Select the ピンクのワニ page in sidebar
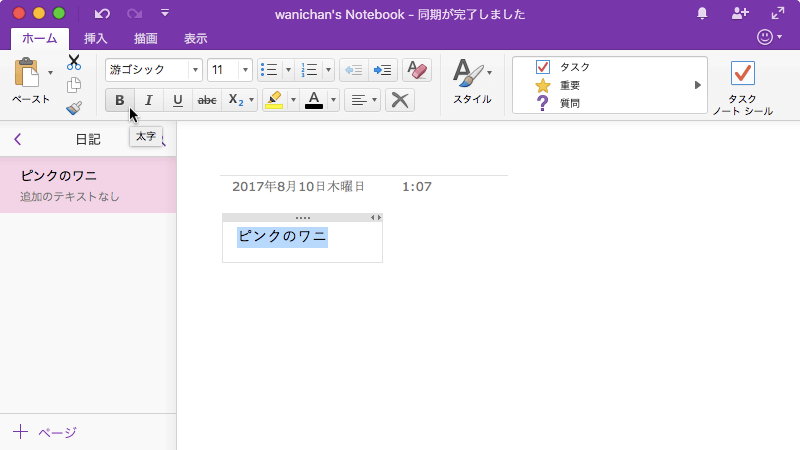The height and width of the screenshot is (450, 800). point(88,185)
